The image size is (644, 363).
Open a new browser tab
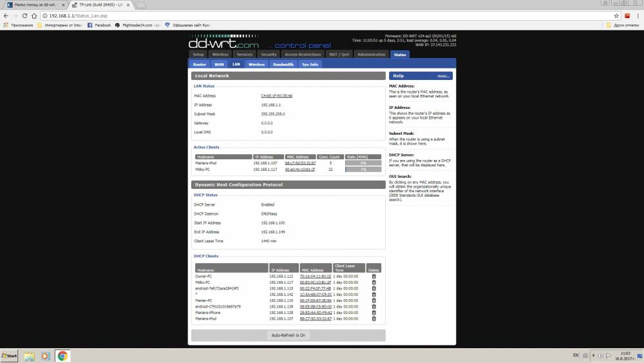(140, 5)
